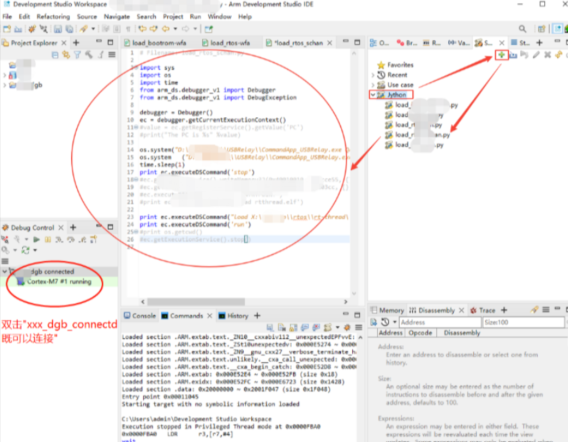
Task: Switch to load_rtos-wfa editor tab
Action: click(x=226, y=43)
